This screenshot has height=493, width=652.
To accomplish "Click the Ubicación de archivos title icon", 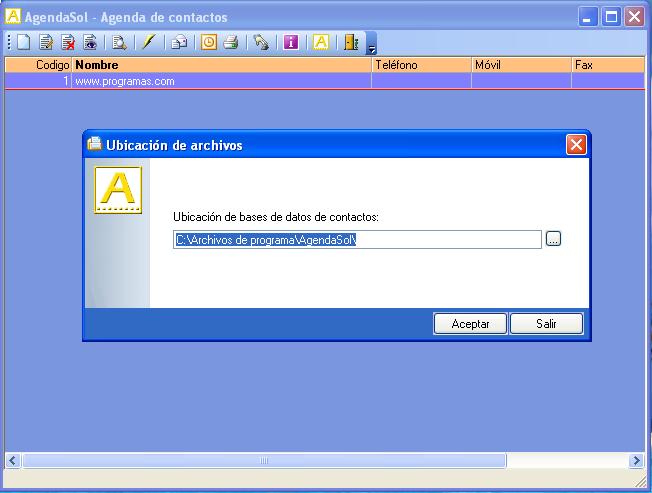I will 94,144.
